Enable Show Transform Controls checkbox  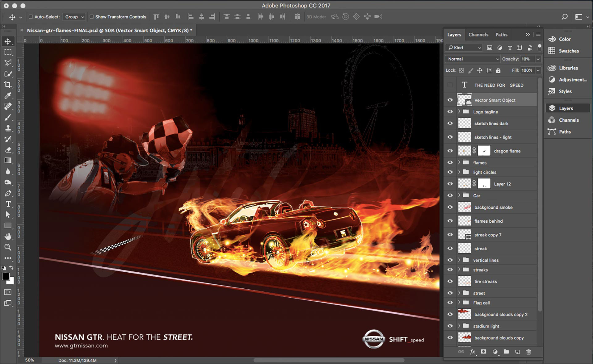[92, 17]
